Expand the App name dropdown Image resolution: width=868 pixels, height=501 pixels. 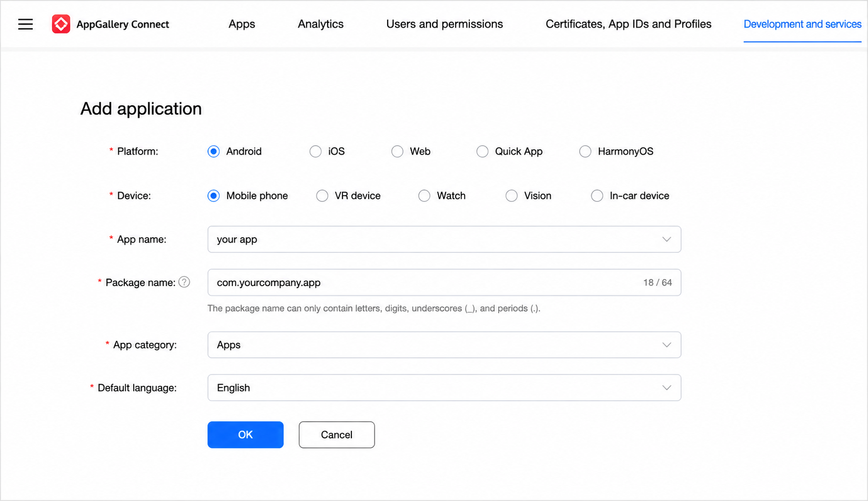coord(445,239)
